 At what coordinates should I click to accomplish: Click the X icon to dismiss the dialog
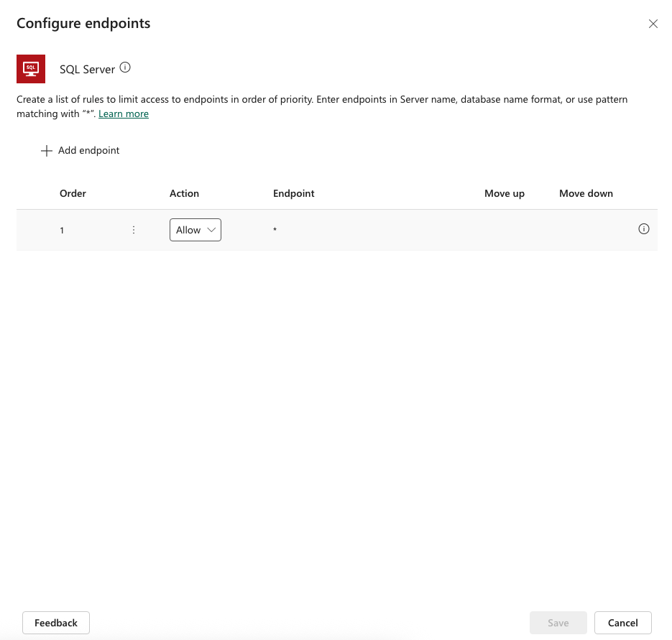(653, 23)
